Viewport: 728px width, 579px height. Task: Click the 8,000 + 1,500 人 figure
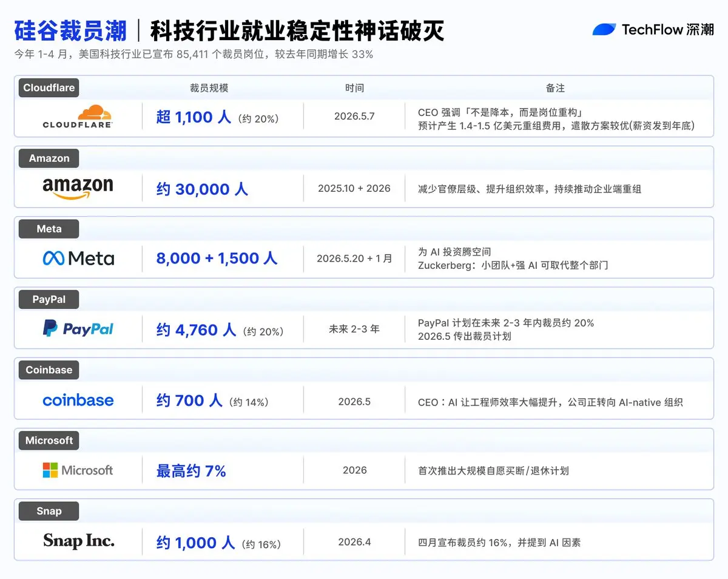(217, 259)
